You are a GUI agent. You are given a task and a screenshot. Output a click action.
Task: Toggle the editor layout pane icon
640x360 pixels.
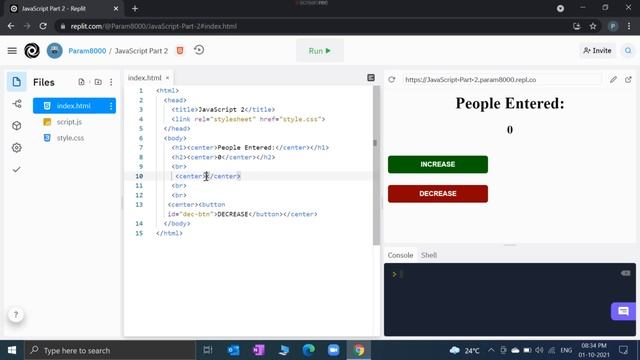click(371, 78)
